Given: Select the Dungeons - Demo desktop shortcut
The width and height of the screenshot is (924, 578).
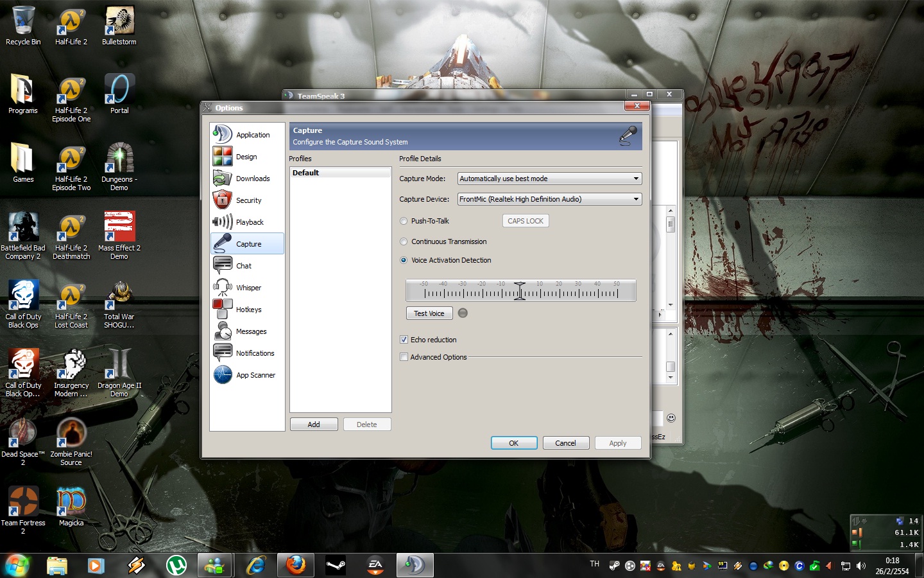Looking at the screenshot, I should pyautogui.click(x=119, y=166).
